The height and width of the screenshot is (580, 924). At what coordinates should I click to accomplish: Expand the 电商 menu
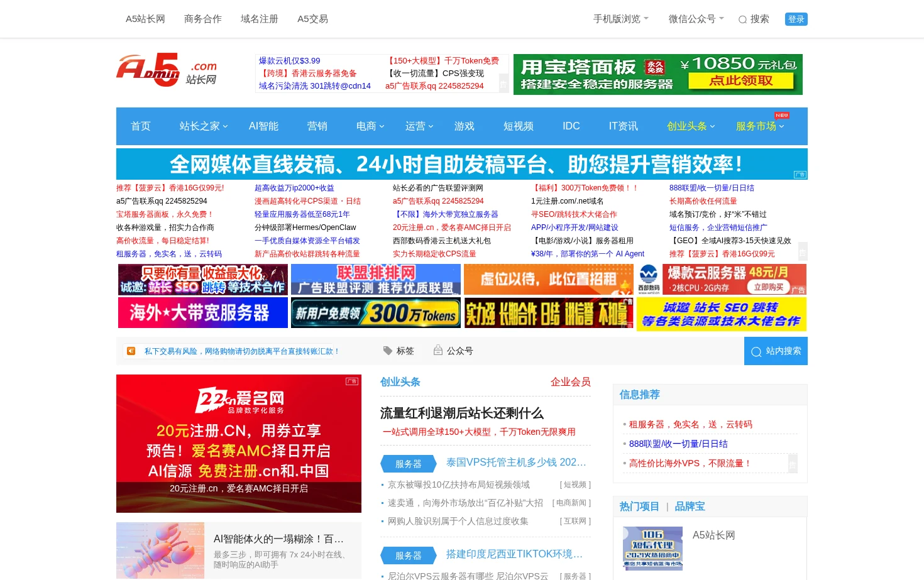tap(370, 126)
